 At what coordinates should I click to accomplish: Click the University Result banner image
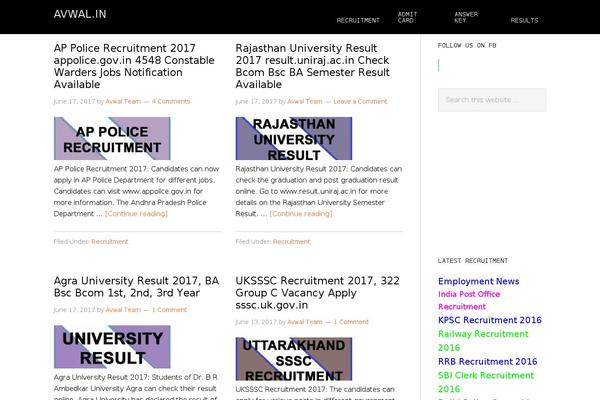pos(112,347)
